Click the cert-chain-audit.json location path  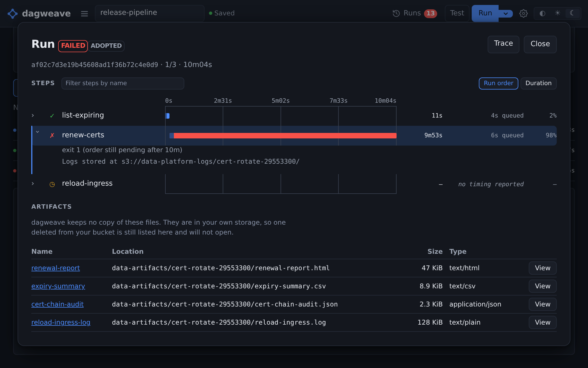click(x=225, y=304)
